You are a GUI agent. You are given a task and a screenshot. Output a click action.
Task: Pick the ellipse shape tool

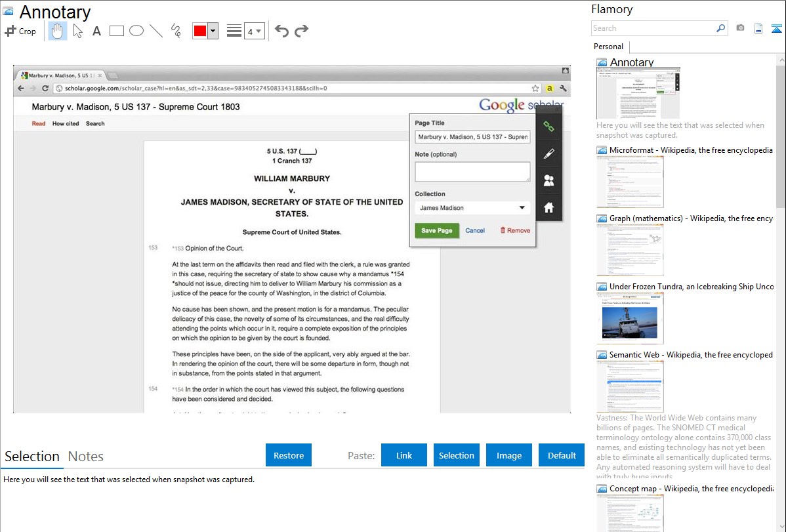[136, 31]
